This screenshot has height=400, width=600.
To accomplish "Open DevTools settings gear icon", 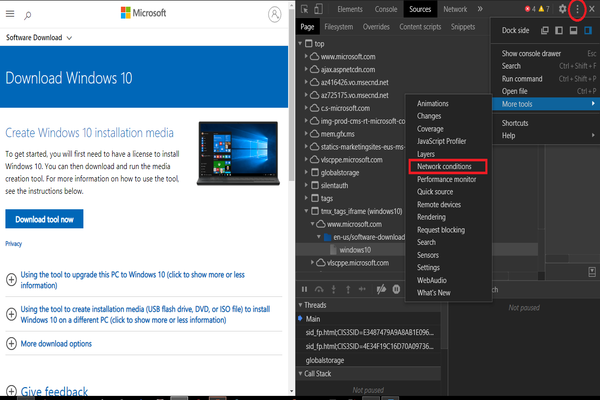I will [x=562, y=9].
